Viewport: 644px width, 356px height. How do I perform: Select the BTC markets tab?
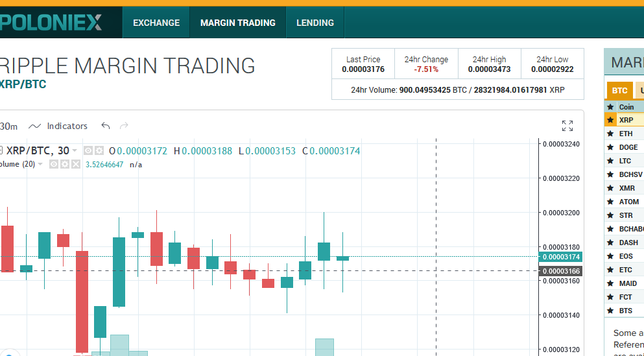pos(619,90)
